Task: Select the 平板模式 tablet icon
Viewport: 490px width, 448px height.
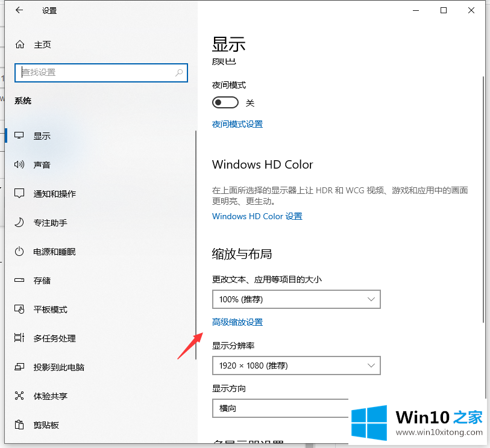Action: (x=19, y=309)
